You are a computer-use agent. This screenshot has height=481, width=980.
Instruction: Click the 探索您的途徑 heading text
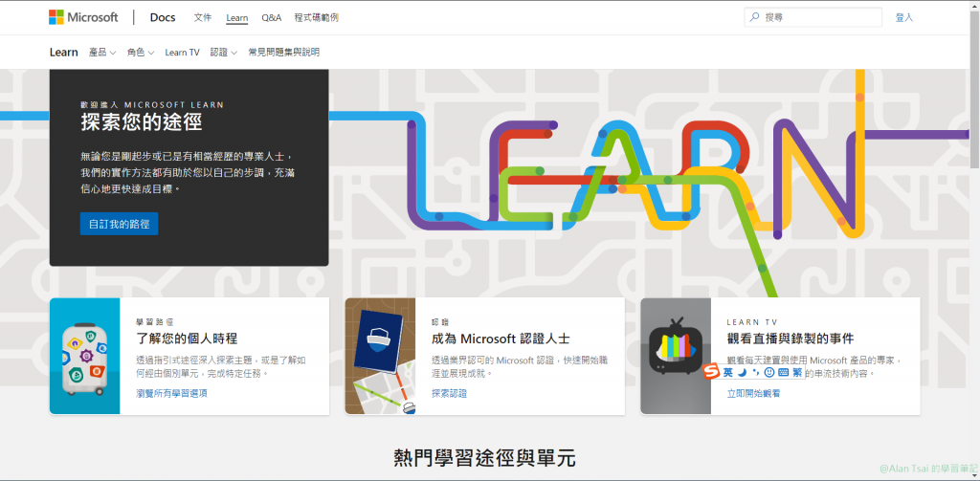142,122
